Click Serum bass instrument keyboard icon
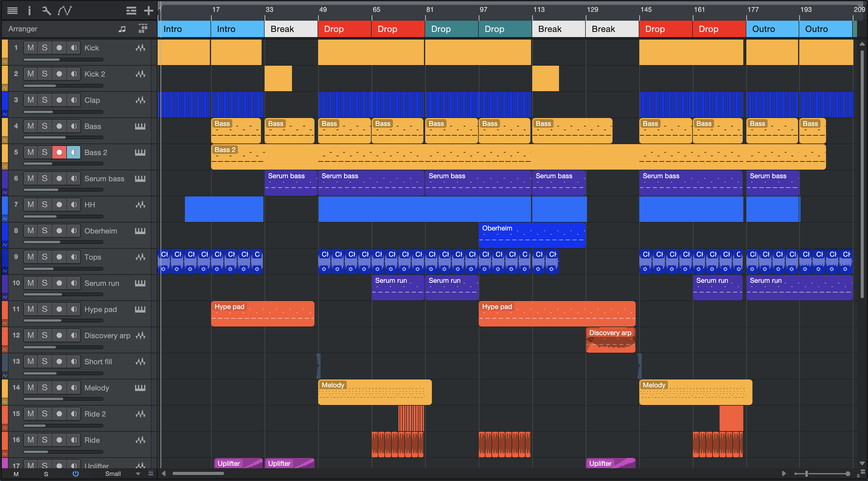This screenshot has height=481, width=868. 140,178
